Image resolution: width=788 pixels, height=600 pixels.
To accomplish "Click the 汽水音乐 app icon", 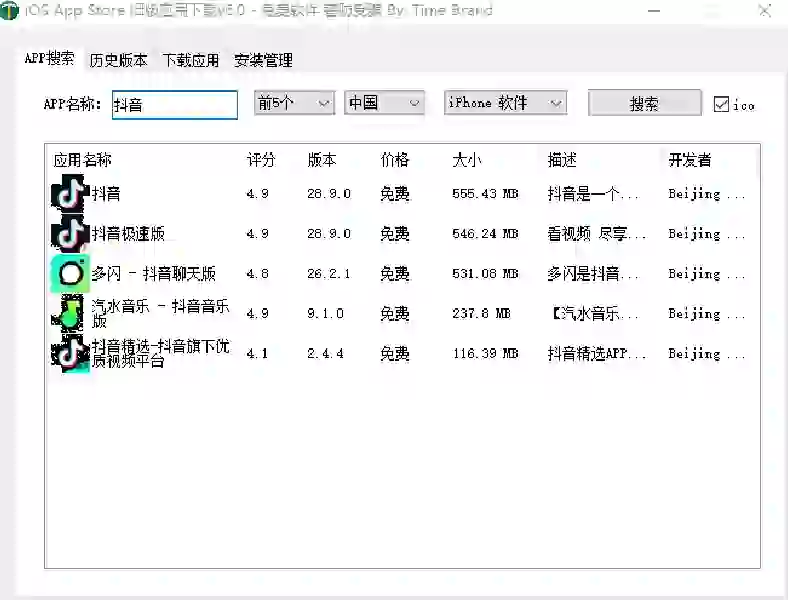I will point(70,313).
